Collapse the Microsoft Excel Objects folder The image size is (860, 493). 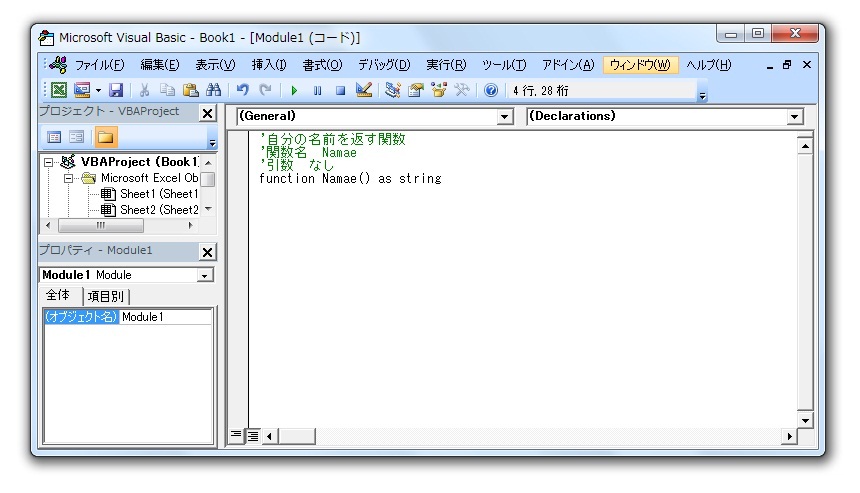tap(68, 178)
